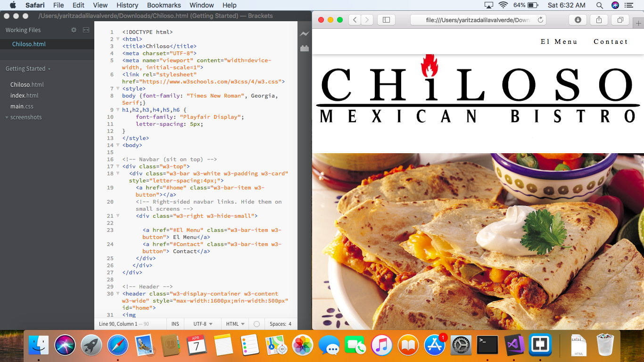The height and width of the screenshot is (362, 644).
Task: Open Finder from the dock
Action: pos(39,346)
